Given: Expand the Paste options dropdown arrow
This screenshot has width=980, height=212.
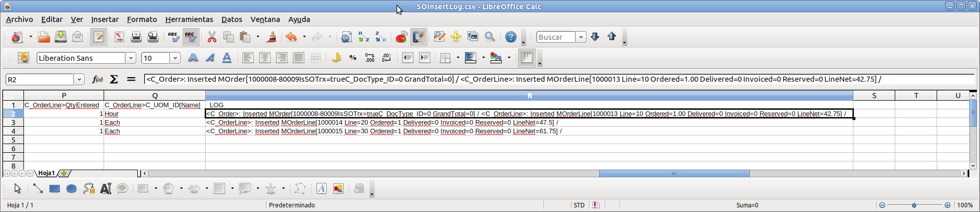Looking at the screenshot, I should (258, 37).
